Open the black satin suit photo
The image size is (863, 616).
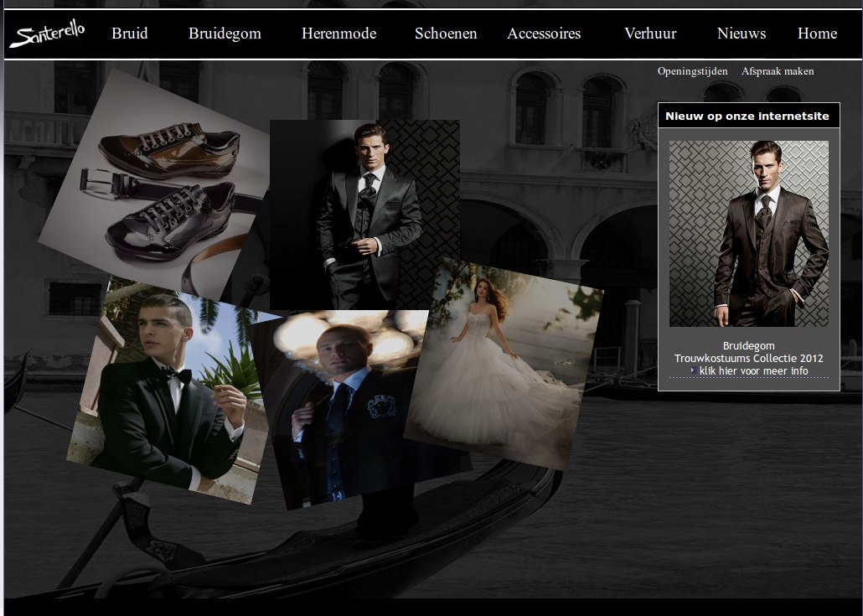pyautogui.click(x=364, y=215)
